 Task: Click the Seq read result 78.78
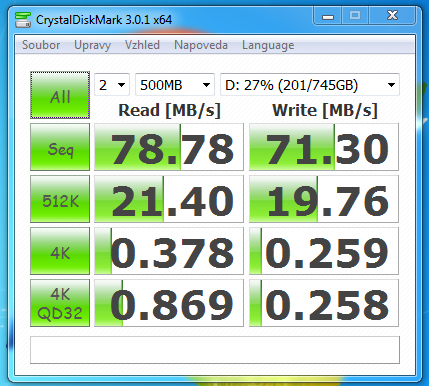click(169, 147)
